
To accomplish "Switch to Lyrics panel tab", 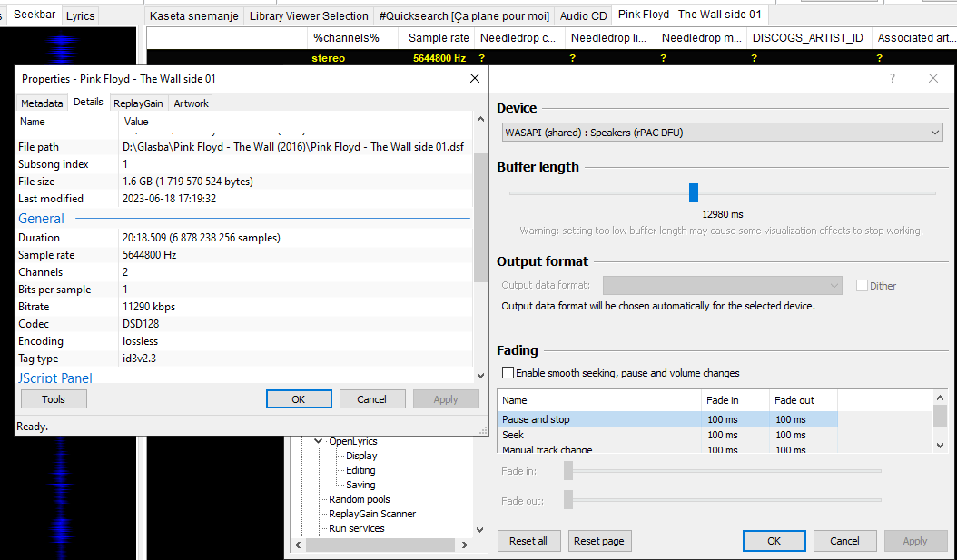I will 81,15.
